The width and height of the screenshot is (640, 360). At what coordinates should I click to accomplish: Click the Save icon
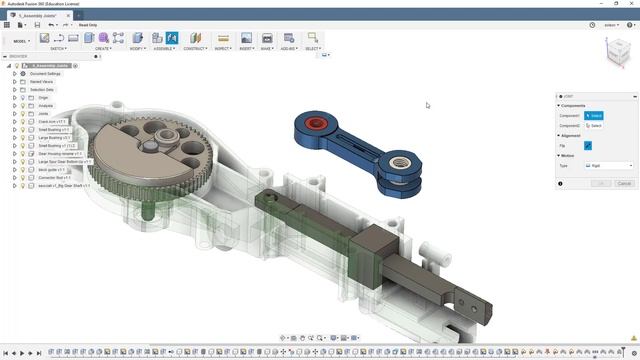coord(37,25)
